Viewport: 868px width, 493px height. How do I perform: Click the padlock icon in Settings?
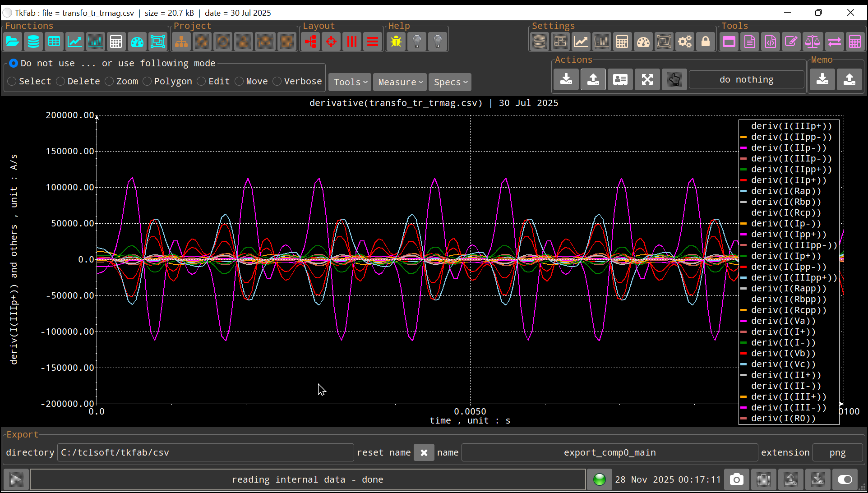point(706,42)
